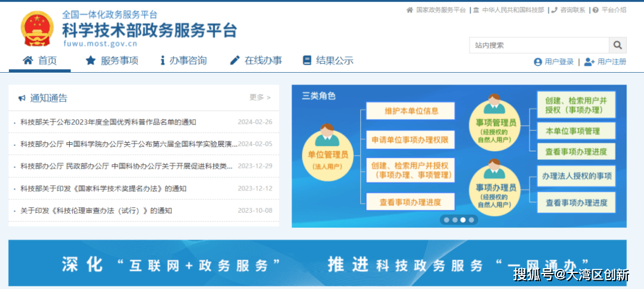Click the 互联网+政务服务 banner
The image size is (644, 289).
tap(317, 263)
